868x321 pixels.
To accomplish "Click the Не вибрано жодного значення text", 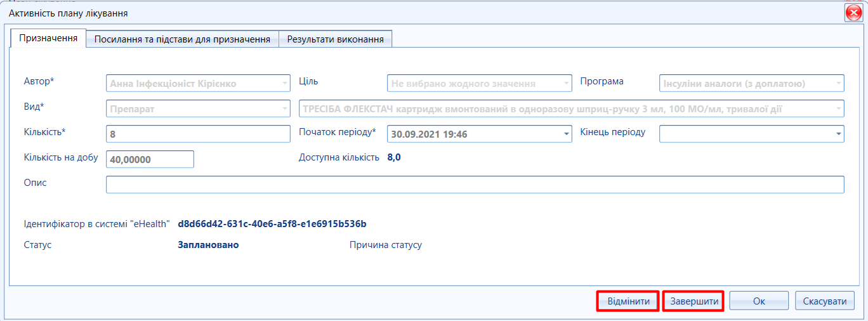I will click(x=463, y=83).
